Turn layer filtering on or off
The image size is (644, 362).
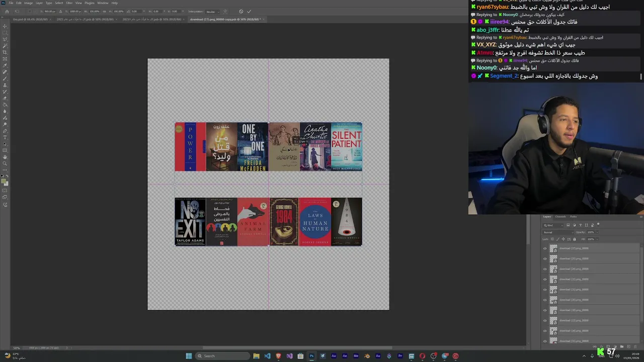click(x=598, y=224)
